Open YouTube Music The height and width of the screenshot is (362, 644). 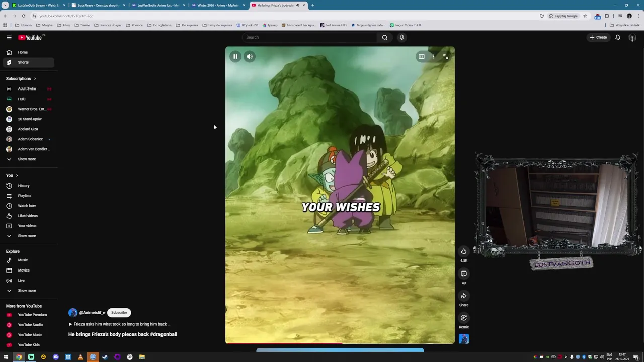[28, 335]
